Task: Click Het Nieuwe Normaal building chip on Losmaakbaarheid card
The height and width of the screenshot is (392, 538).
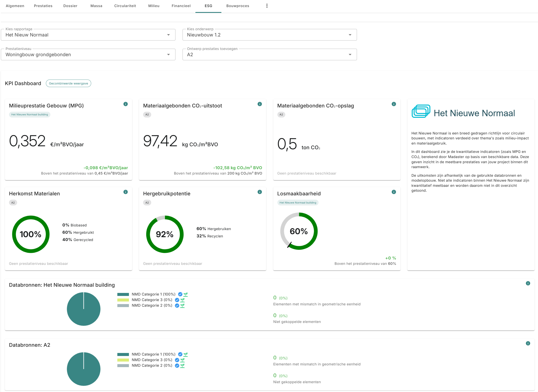Action: [x=298, y=203]
